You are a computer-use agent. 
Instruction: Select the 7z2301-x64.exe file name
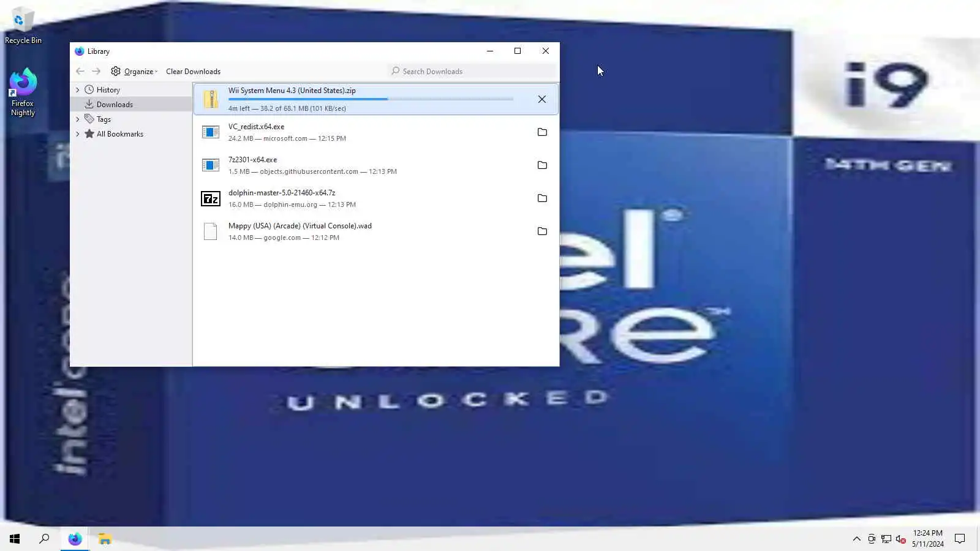click(x=253, y=160)
